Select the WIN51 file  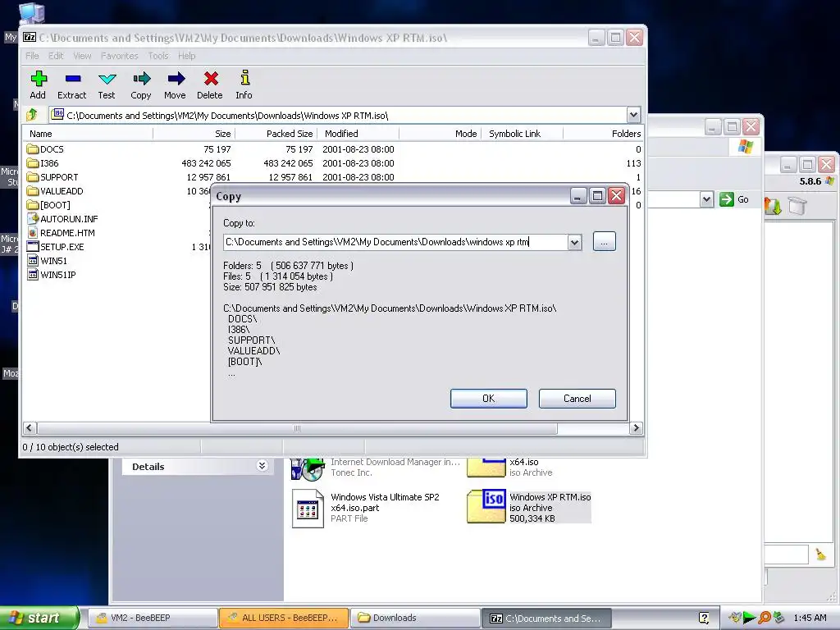[47, 260]
